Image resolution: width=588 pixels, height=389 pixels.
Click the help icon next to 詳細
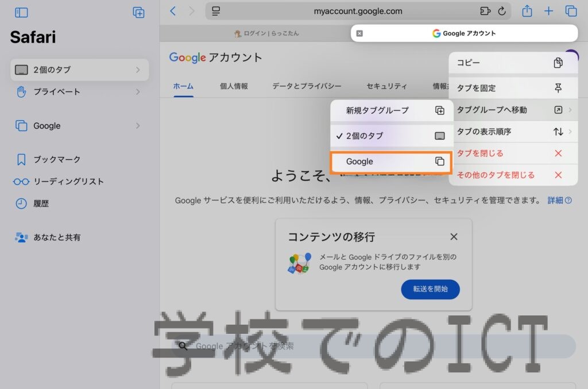click(x=568, y=201)
